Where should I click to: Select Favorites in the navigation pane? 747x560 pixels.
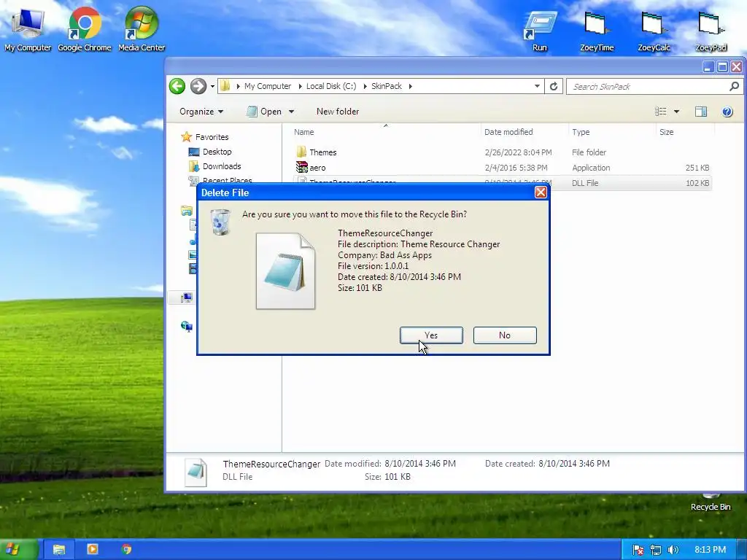click(x=205, y=137)
